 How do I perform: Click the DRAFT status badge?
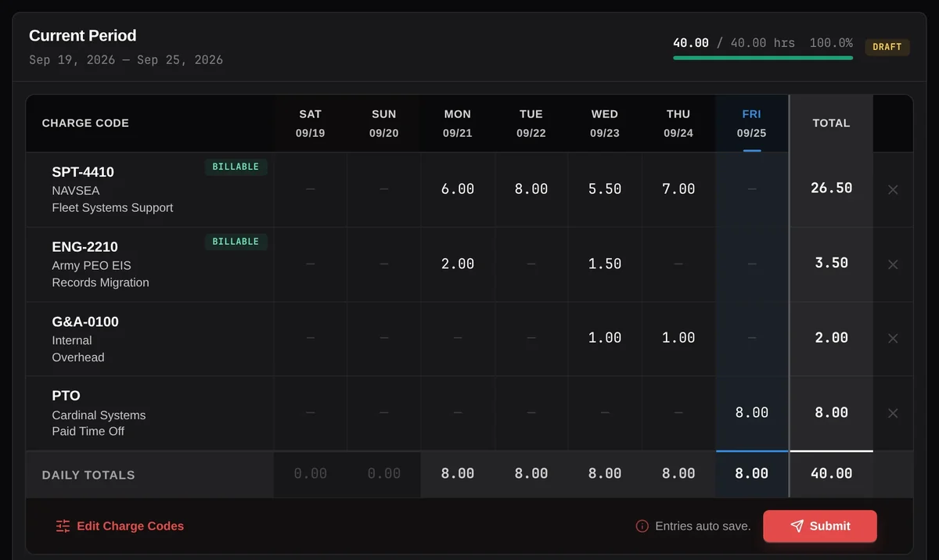point(887,47)
